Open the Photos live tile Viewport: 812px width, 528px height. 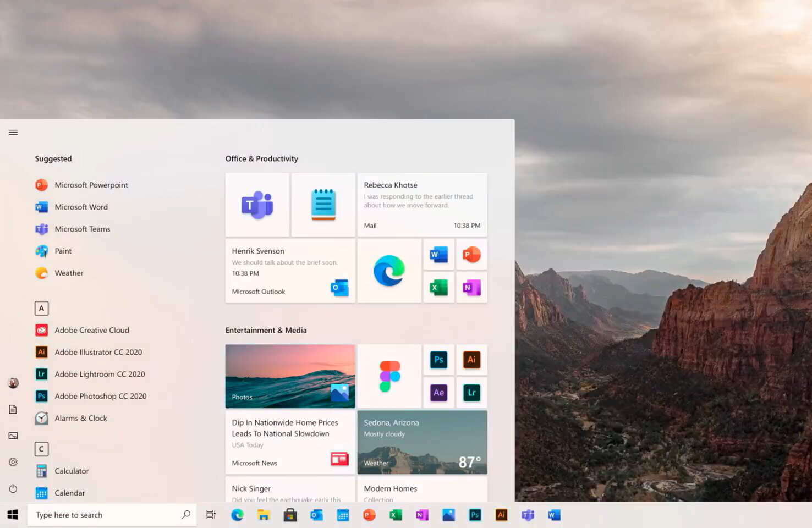pyautogui.click(x=290, y=376)
